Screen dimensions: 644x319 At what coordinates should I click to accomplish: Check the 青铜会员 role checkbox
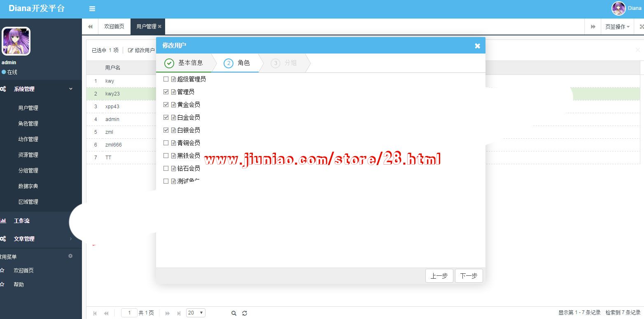(x=166, y=143)
